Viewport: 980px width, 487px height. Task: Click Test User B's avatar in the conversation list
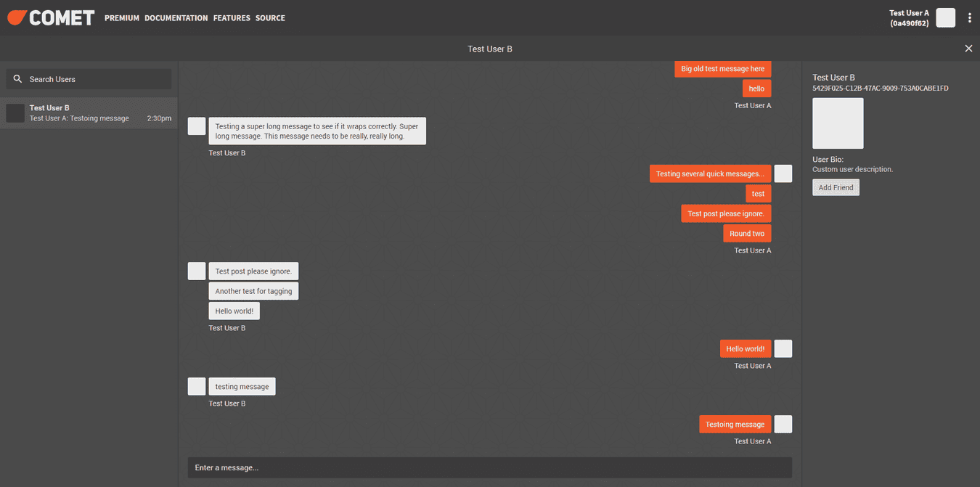[15, 113]
